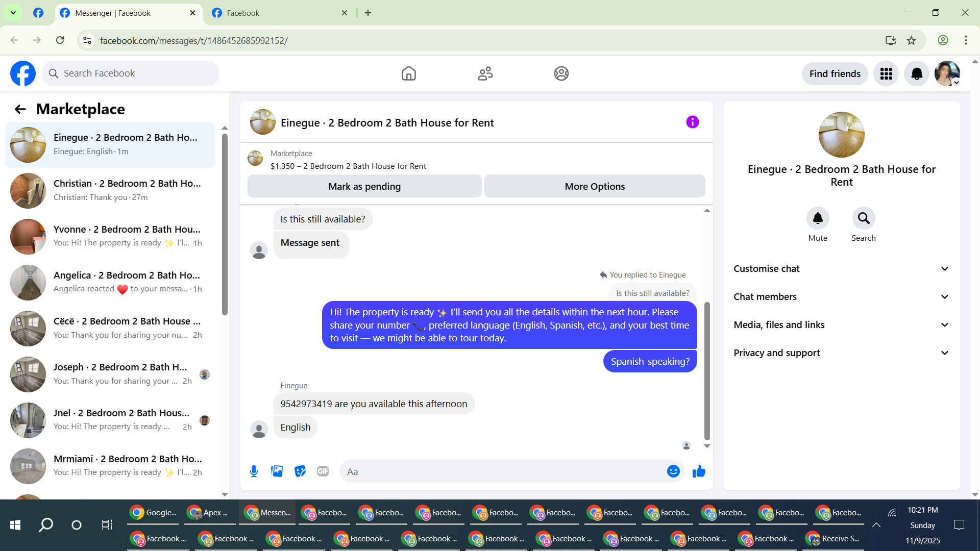Click the browser address bar URL
This screenshot has height=551, width=980.
(x=194, y=40)
